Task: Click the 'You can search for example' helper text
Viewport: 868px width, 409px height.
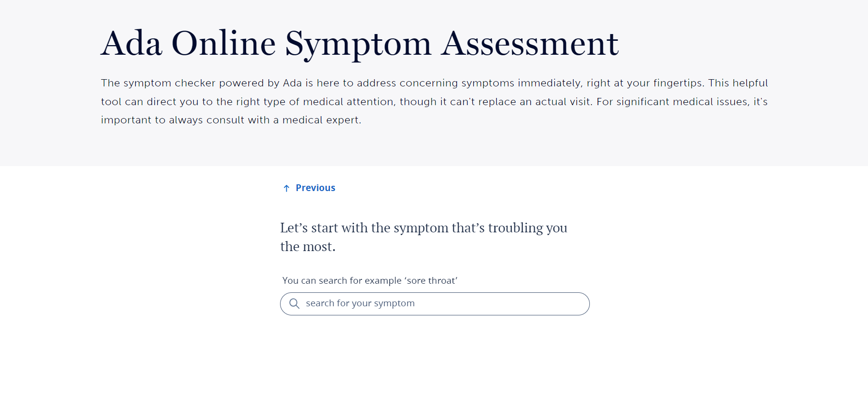Action: [369, 280]
